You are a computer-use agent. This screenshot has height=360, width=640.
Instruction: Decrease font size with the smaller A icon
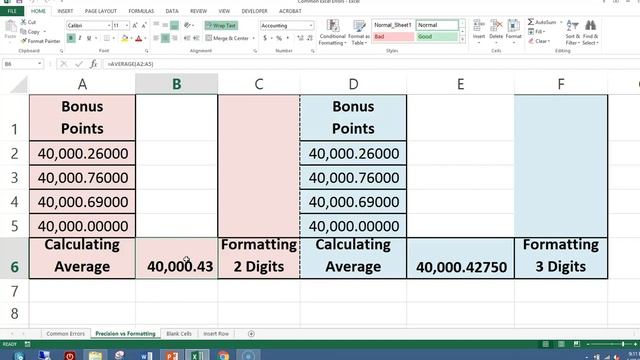point(144,25)
